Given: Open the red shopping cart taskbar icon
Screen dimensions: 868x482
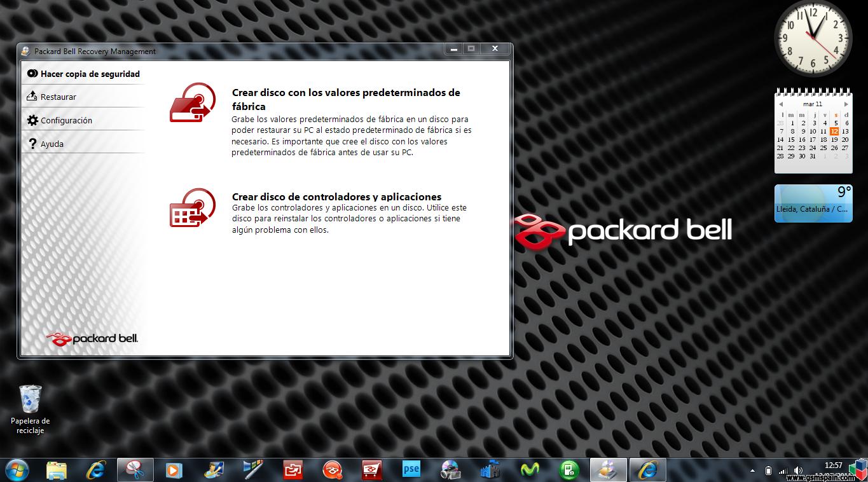Looking at the screenshot, I should pos(372,470).
